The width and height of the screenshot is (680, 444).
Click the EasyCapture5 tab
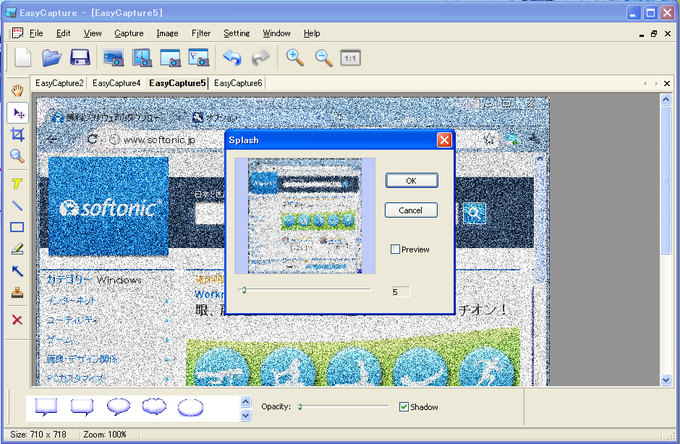point(177,83)
